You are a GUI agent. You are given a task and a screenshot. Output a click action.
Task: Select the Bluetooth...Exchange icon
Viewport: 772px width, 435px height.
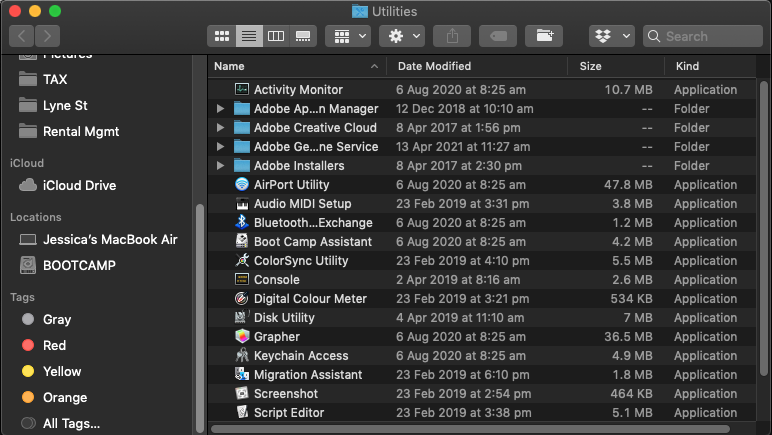(242, 222)
